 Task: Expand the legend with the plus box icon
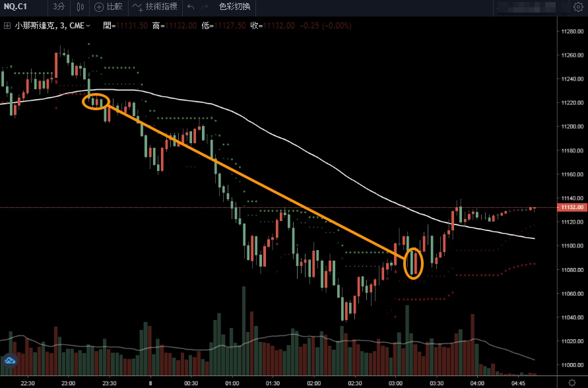pyautogui.click(x=7, y=26)
